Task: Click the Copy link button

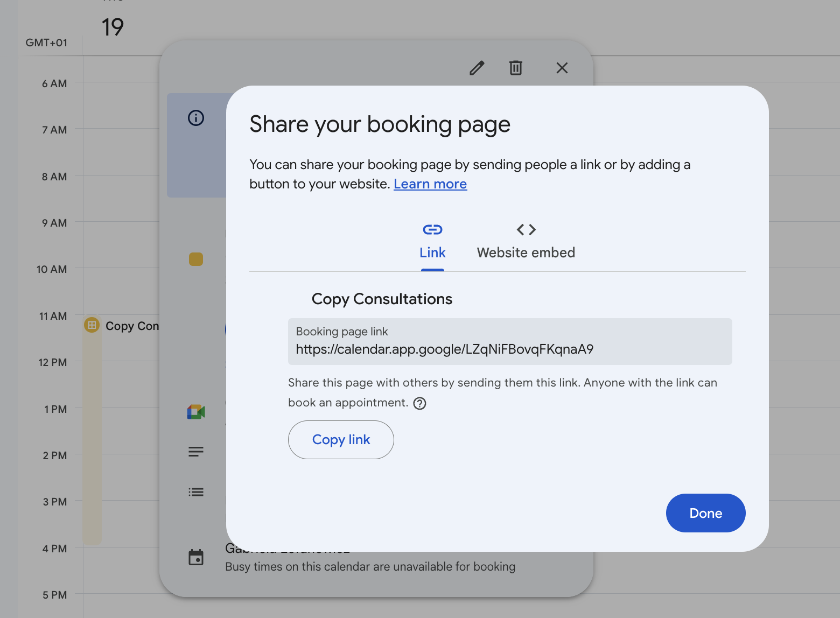Action: pyautogui.click(x=340, y=440)
